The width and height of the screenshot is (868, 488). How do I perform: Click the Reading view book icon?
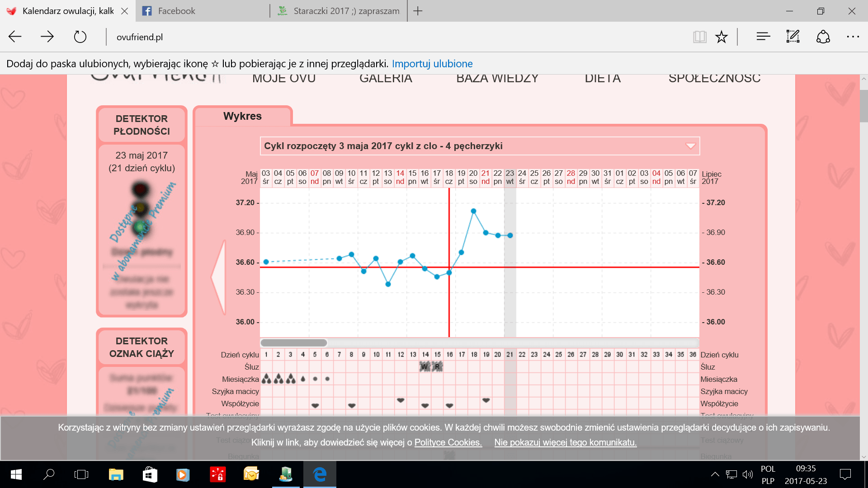coord(699,37)
